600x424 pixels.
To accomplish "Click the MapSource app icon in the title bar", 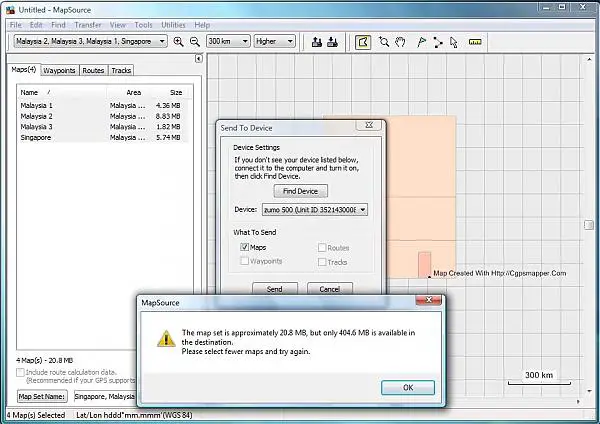I will (x=10, y=10).
